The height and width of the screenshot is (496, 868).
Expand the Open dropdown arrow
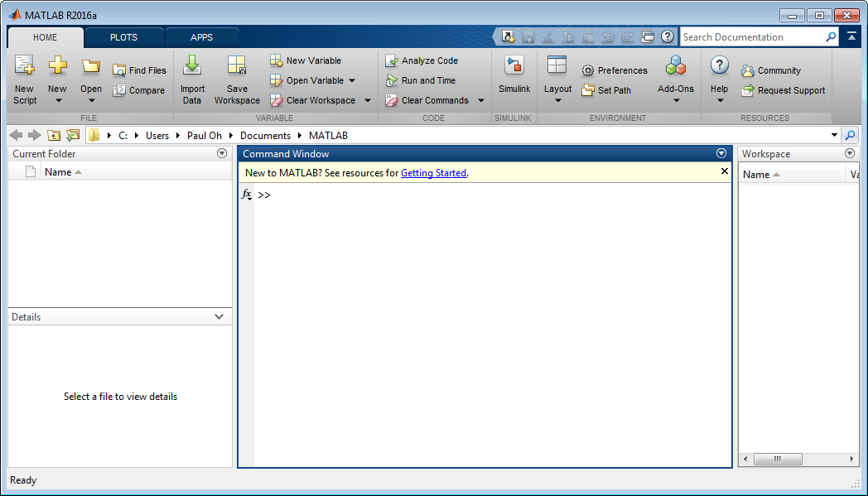click(92, 101)
